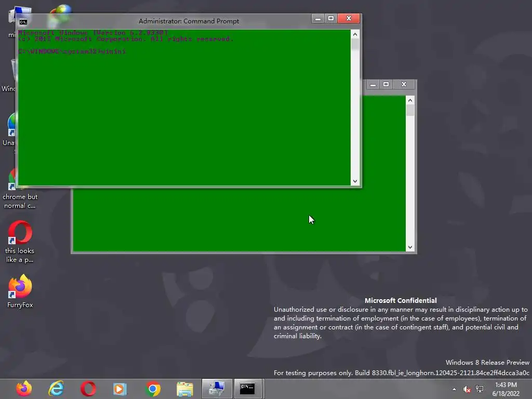Click the 'Administrator: Command Prompt' title bar
Viewport: 532px width, 399px height.
(x=189, y=21)
